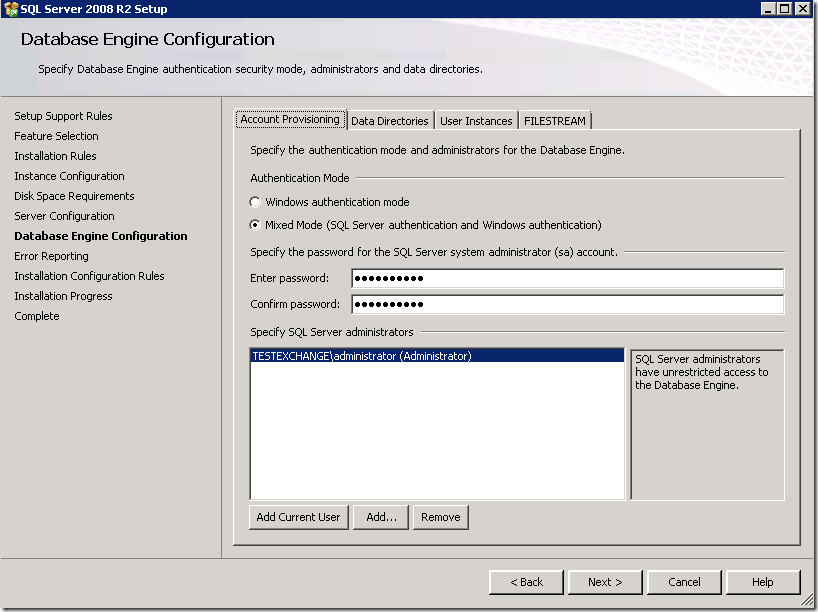Go back with the Back button
The height and width of the screenshot is (612, 818).
[526, 582]
